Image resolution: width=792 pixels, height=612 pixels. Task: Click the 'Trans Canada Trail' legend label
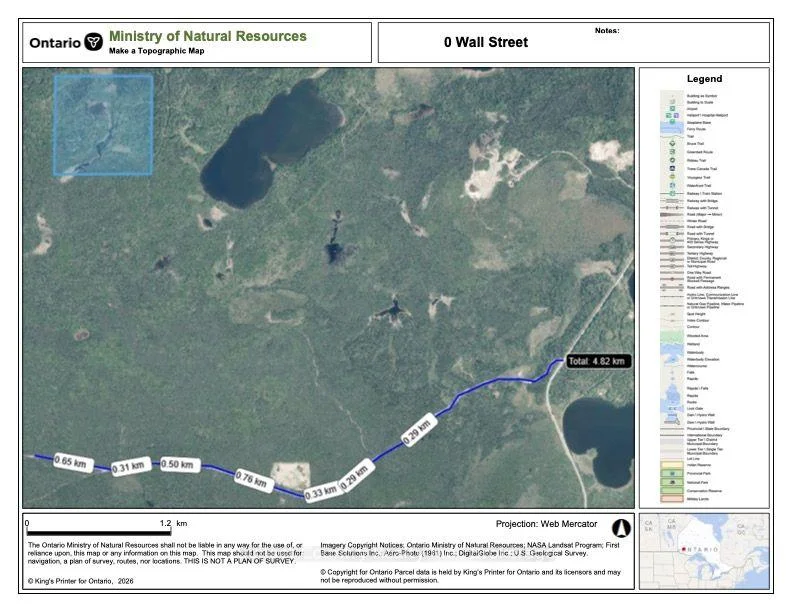pos(702,169)
